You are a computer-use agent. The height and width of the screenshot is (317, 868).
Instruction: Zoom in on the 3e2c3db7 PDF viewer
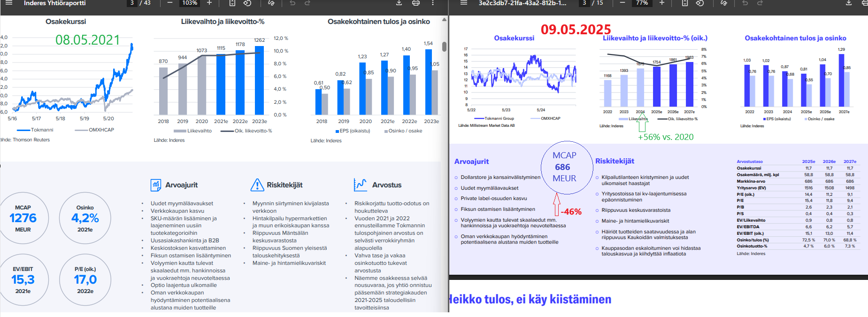[662, 3]
